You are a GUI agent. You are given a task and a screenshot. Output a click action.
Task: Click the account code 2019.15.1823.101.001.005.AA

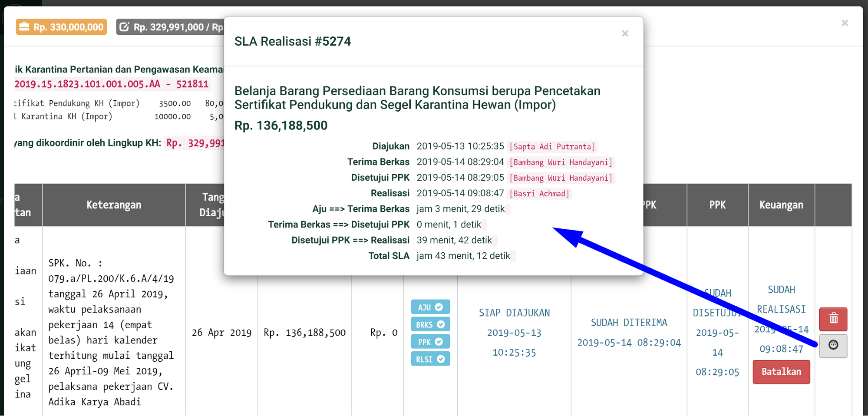[87, 84]
